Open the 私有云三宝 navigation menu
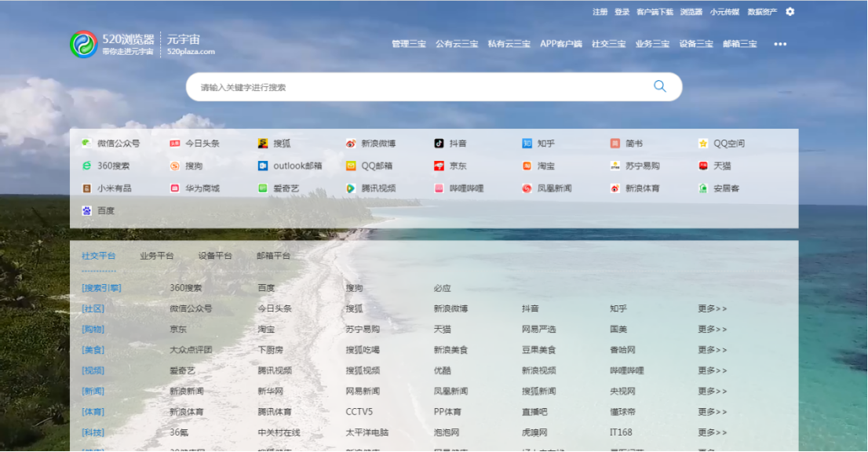 509,44
